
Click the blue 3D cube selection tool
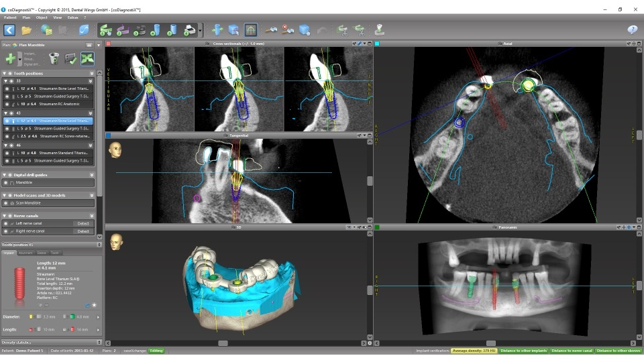coord(233,30)
